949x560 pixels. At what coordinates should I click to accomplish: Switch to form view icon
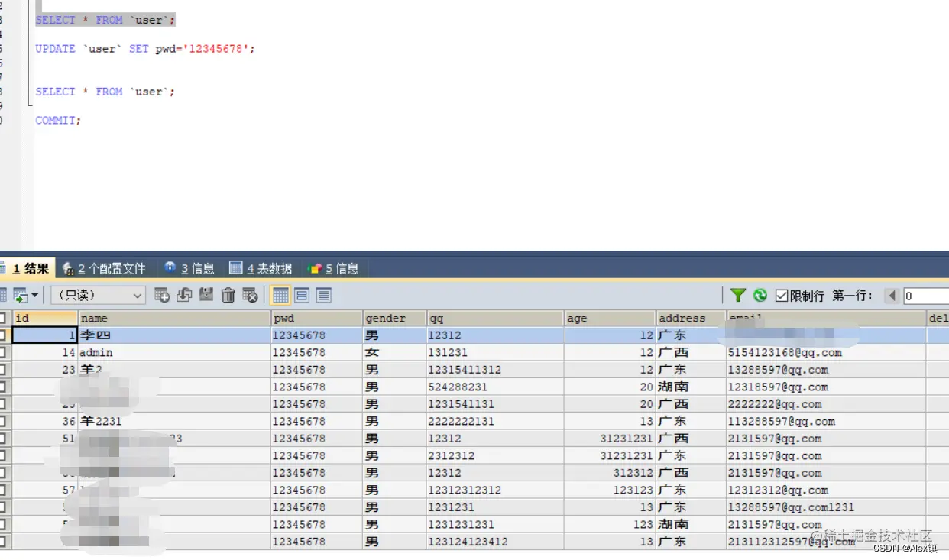click(x=302, y=295)
